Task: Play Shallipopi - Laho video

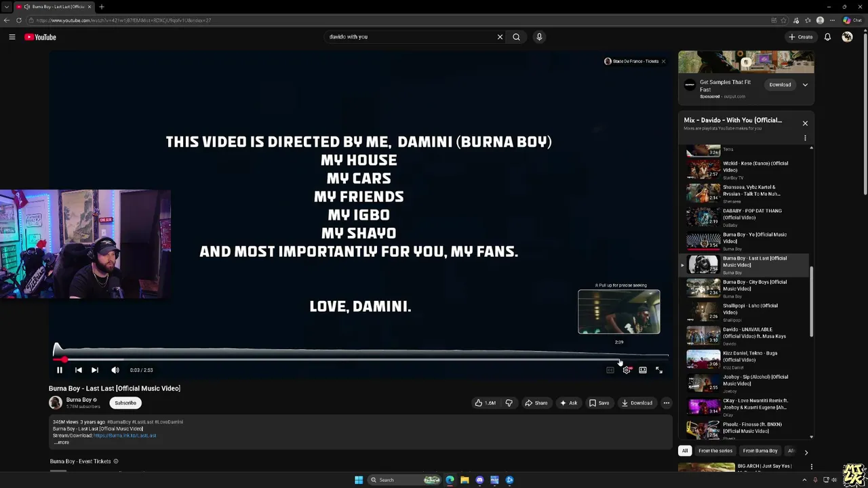Action: point(744,312)
